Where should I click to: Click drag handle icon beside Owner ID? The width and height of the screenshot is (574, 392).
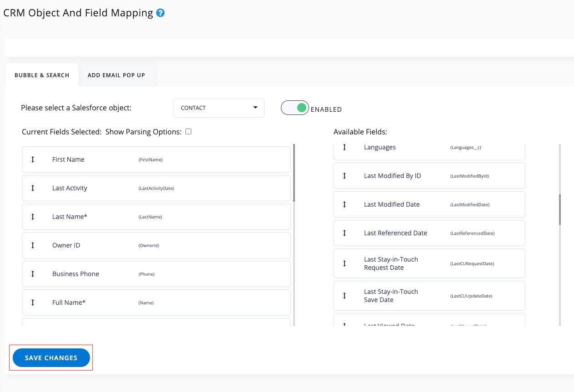[33, 245]
